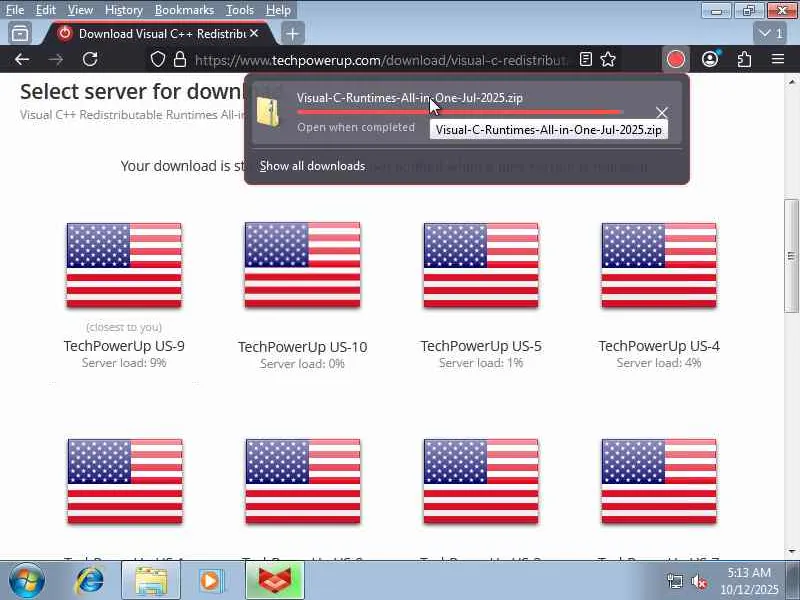Open the hamburger application menu

[x=778, y=60]
